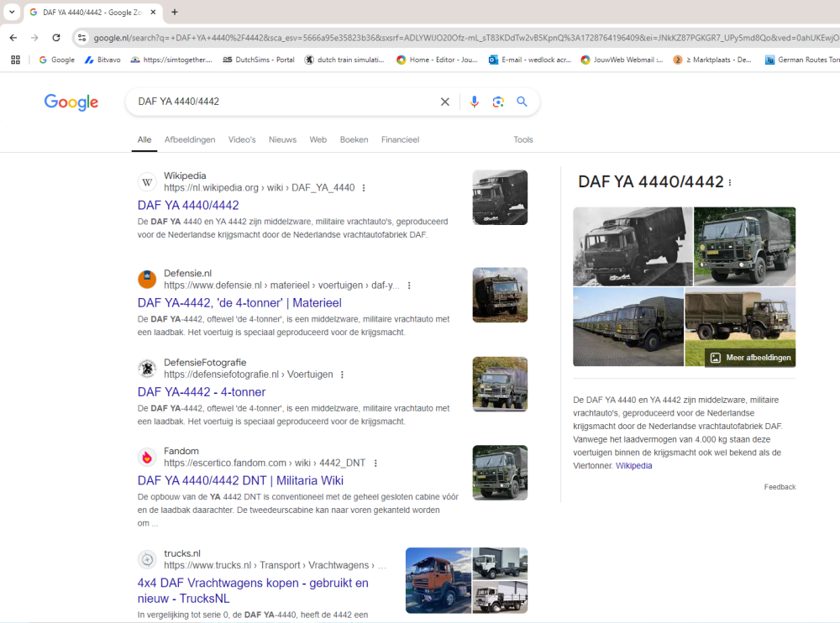
Task: Reload the page with the refresh icon
Action: point(56,38)
